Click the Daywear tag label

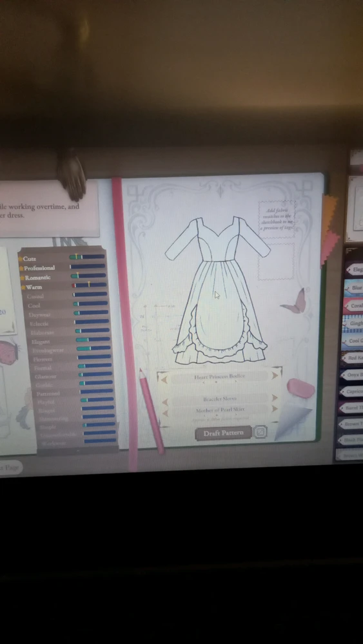[x=39, y=315]
